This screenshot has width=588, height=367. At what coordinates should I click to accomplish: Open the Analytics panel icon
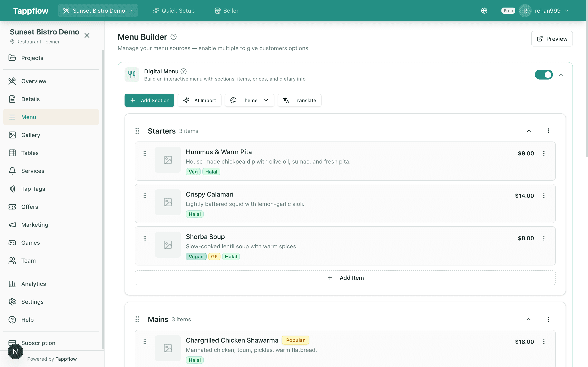tap(12, 284)
